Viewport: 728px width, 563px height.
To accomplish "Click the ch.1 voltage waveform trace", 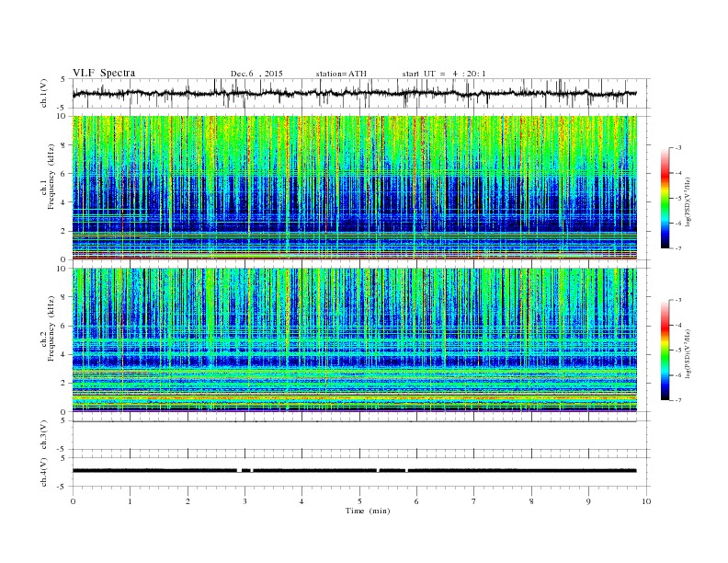I will [x=354, y=93].
